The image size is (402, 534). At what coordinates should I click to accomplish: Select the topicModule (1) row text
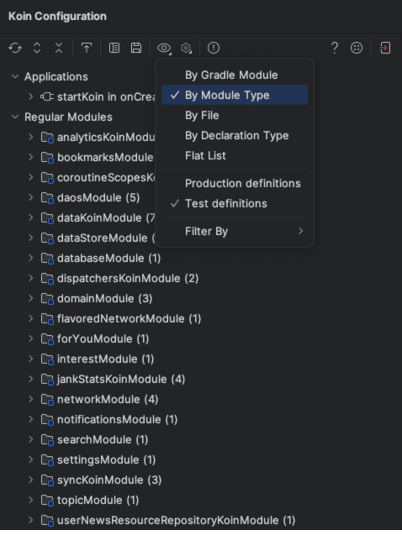point(98,500)
